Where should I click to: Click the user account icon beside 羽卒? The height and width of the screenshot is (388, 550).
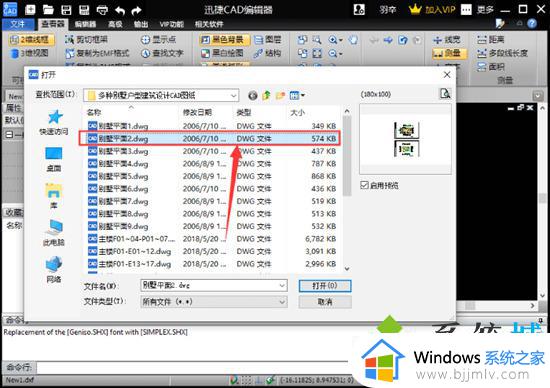359,9
